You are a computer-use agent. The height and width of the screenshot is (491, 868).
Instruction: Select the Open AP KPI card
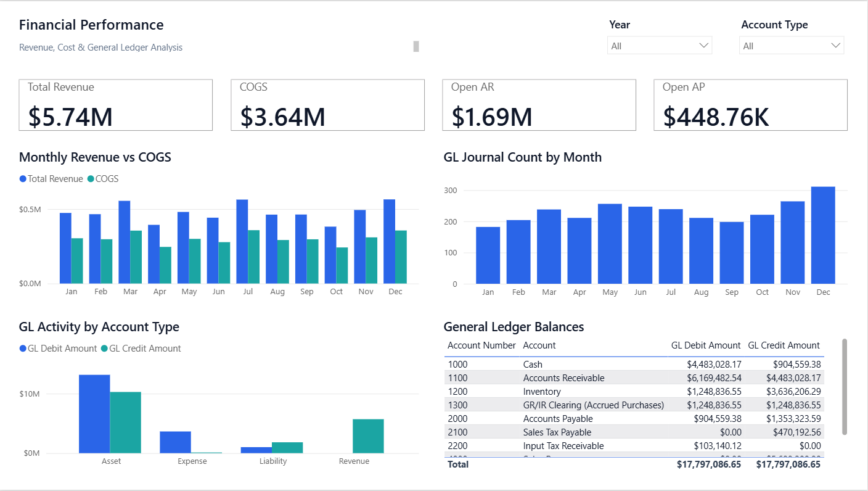click(750, 105)
